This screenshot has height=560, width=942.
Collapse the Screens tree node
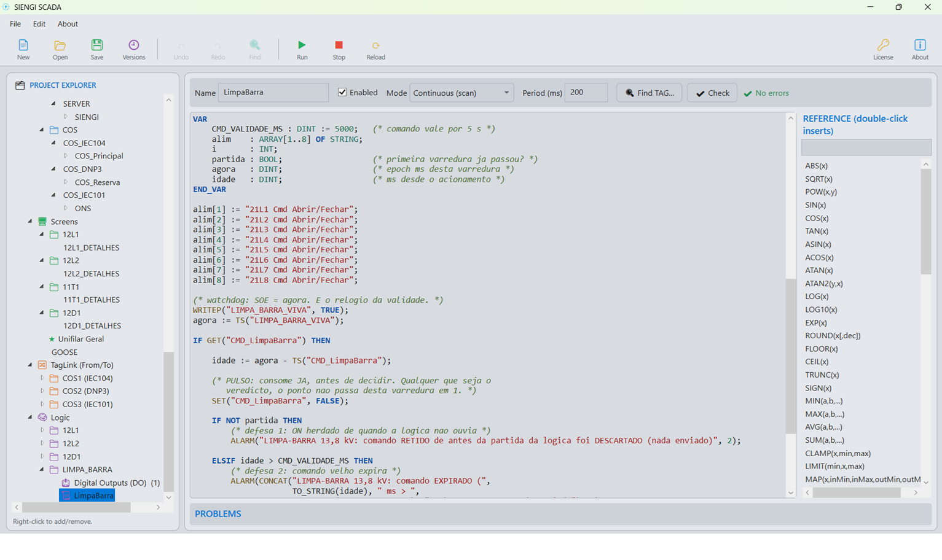click(x=30, y=221)
